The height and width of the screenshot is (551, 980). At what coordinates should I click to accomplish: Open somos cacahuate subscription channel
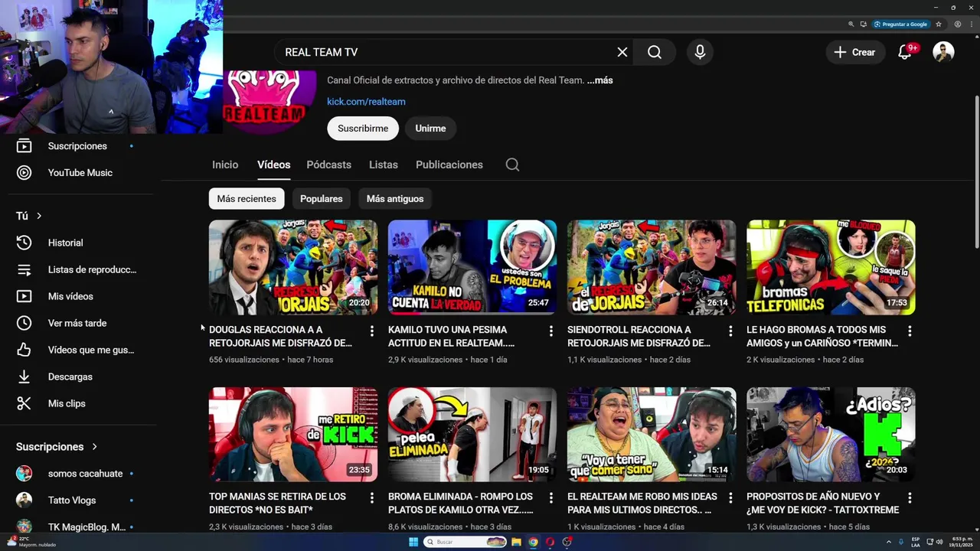pyautogui.click(x=77, y=474)
